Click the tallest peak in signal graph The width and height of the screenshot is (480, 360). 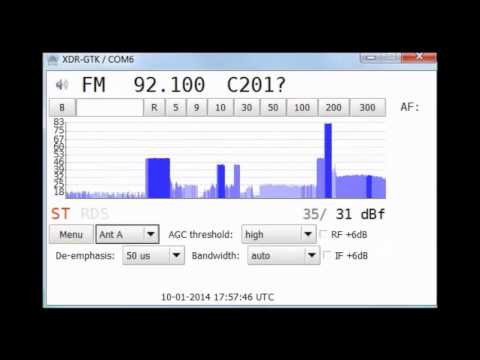click(328, 161)
